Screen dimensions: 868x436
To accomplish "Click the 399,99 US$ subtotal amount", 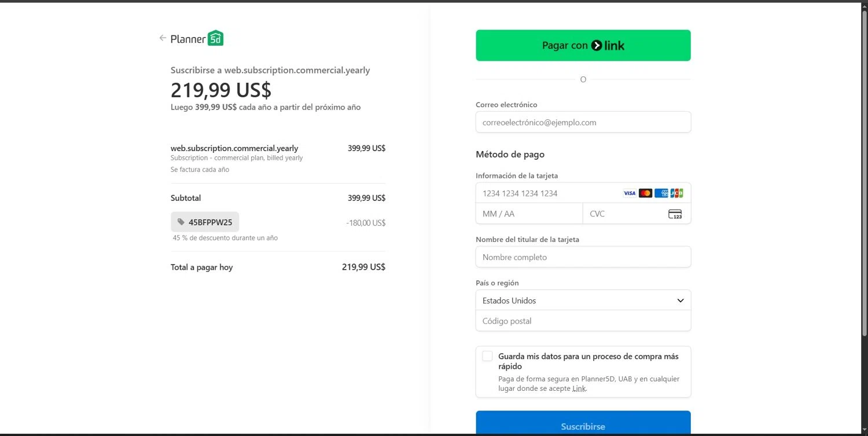I will (366, 198).
